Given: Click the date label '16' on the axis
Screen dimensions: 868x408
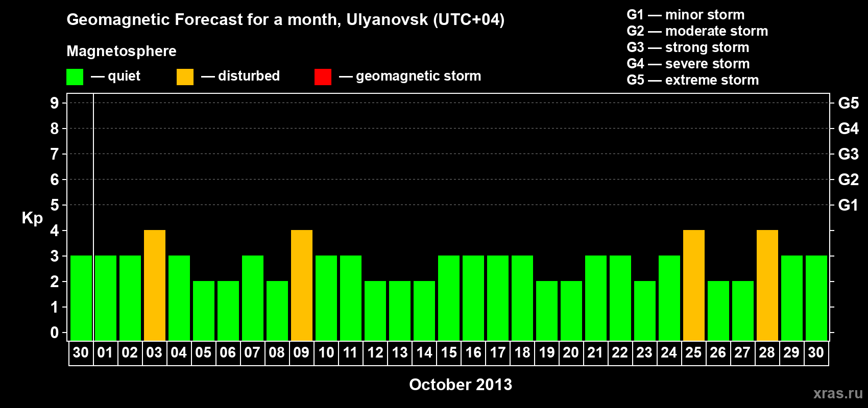Looking at the screenshot, I should click(473, 353).
